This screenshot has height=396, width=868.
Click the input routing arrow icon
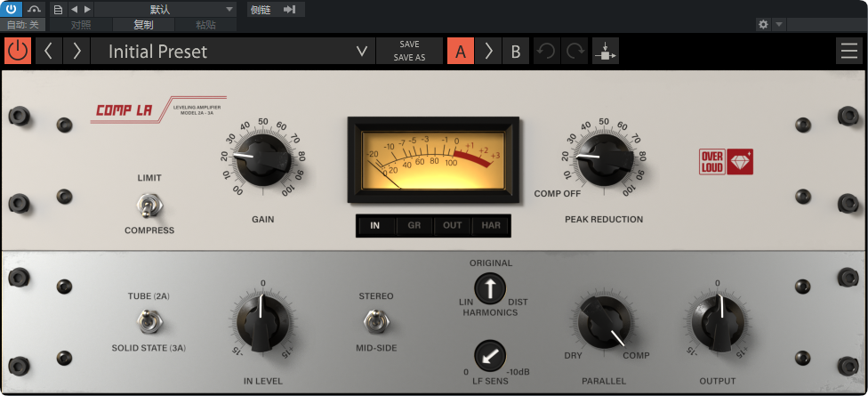coord(606,51)
